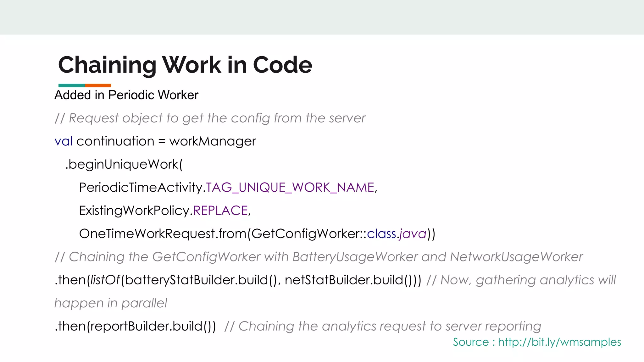
Task: Click the 'TAG_UNIQUE_WORK_NAME' constant
Action: pyautogui.click(x=290, y=188)
